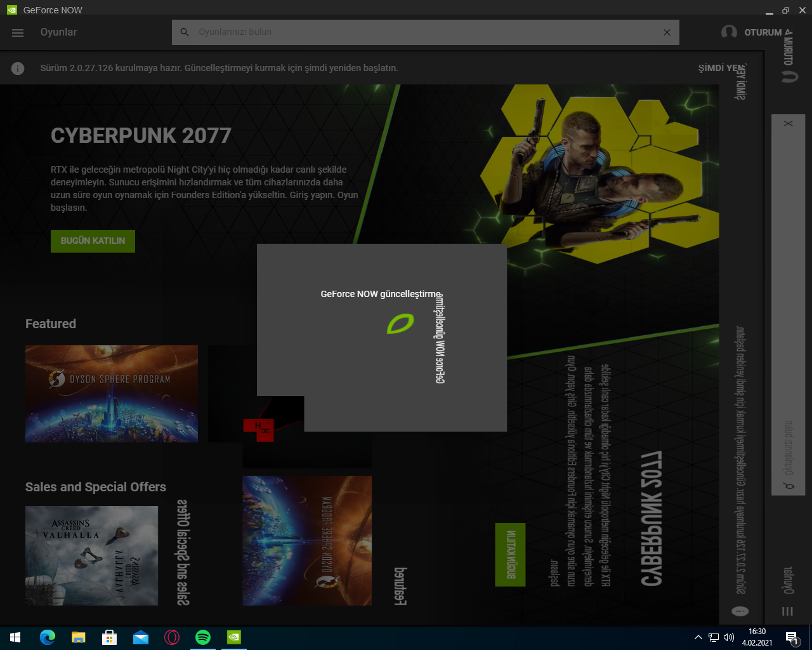
Task: Click the 'GeForce NOW güncelleştirme' dialog text
Action: pos(381,294)
